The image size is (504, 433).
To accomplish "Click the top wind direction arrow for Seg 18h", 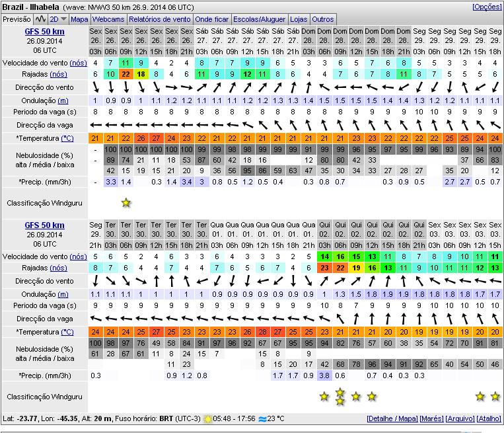I will click(495, 87).
